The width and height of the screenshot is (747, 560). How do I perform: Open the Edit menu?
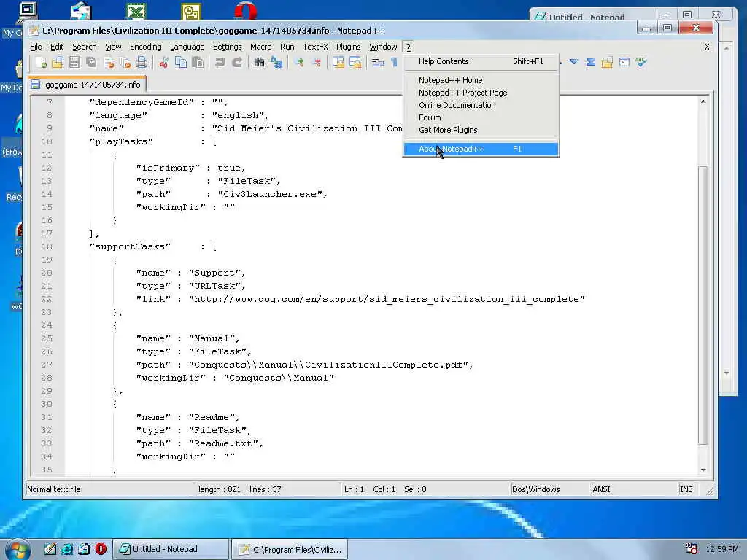(x=57, y=47)
